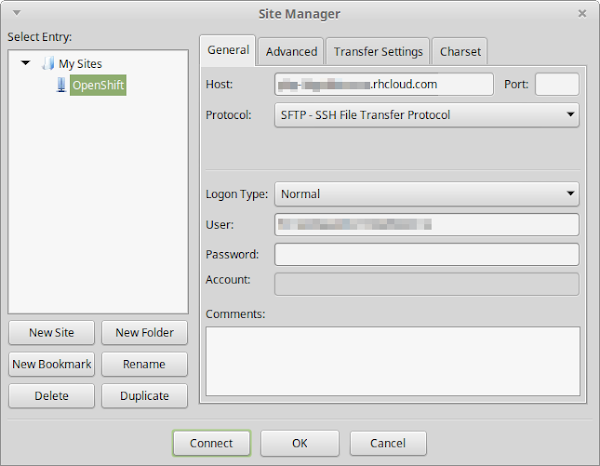
Task: Click the User label
Action: [220, 225]
